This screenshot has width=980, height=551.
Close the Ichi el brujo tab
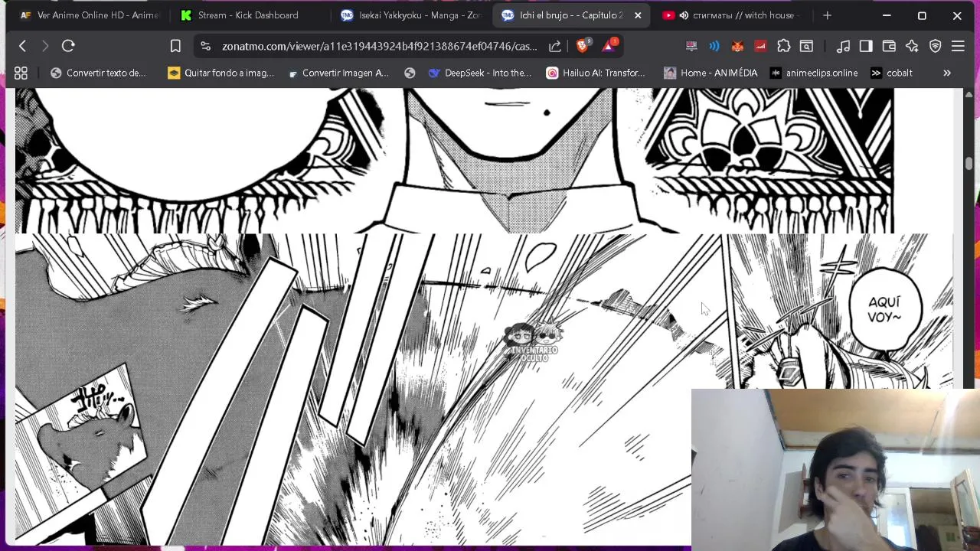638,15
